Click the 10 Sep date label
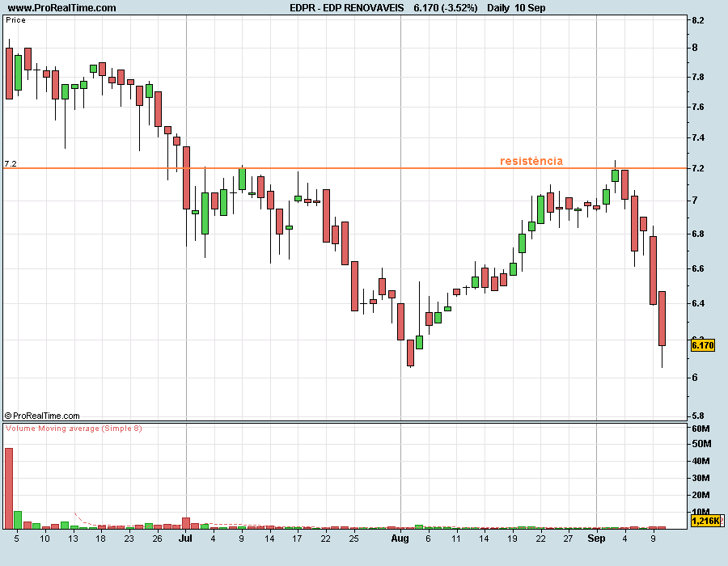 tap(530, 8)
